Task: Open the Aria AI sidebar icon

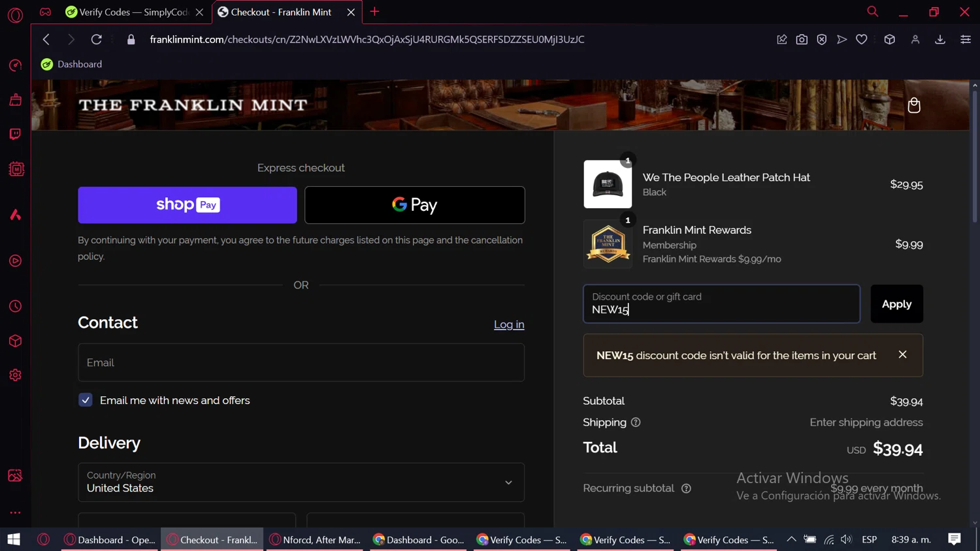Action: tap(15, 215)
